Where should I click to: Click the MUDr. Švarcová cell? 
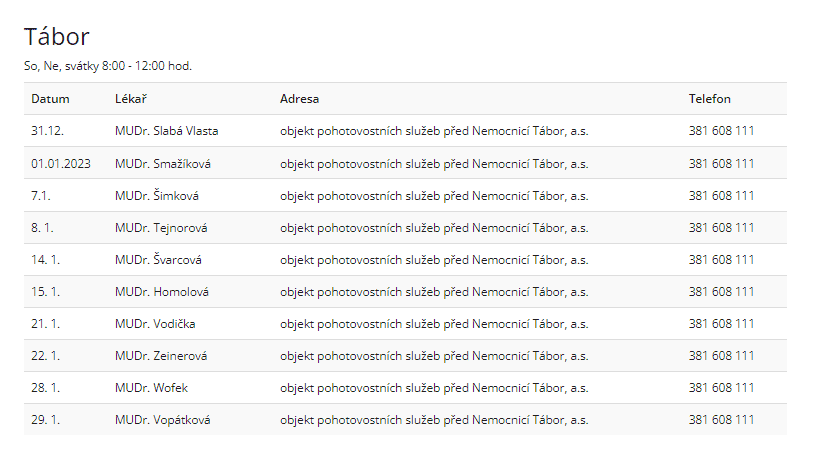click(158, 260)
